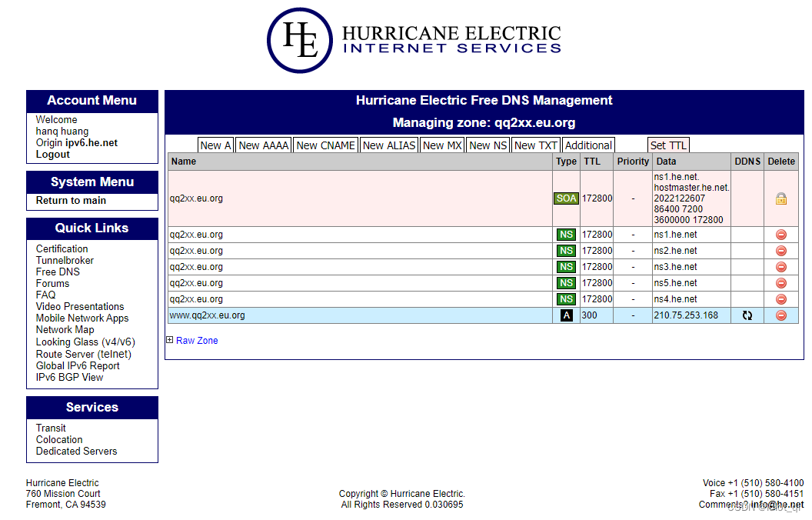Open Looking Glass (v4/v6) link
The height and width of the screenshot is (520, 812).
[85, 342]
